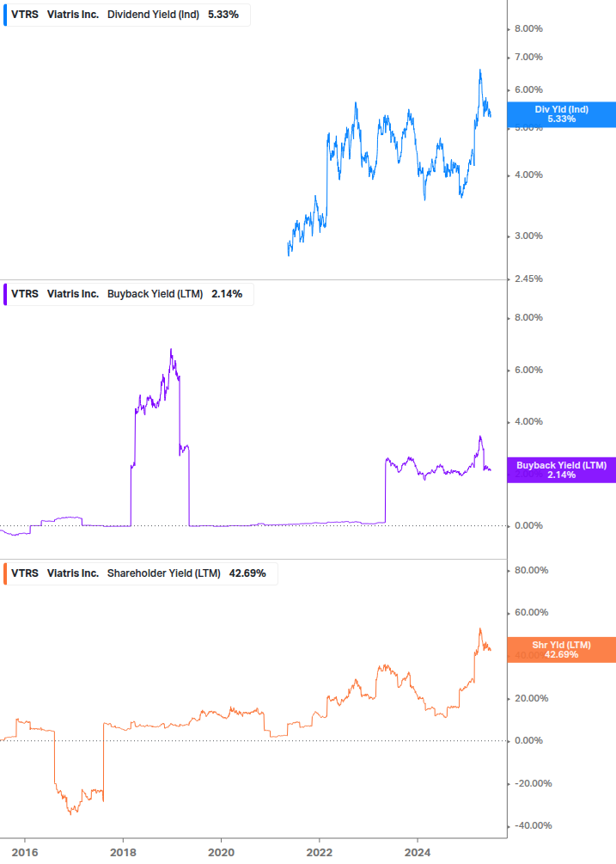The height and width of the screenshot is (864, 616).
Task: Click the 4.00% tick on buyback axis
Action: tap(528, 421)
